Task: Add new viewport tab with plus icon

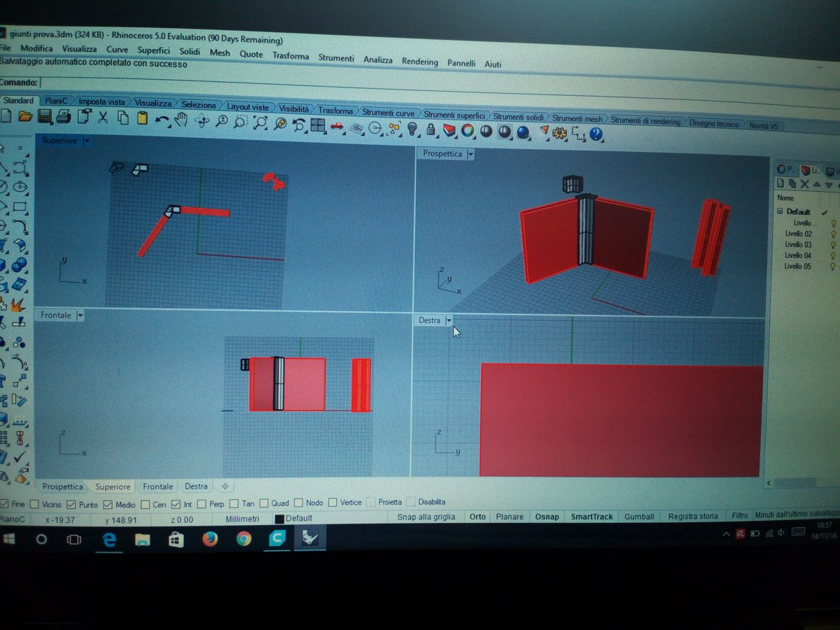Action: [225, 486]
